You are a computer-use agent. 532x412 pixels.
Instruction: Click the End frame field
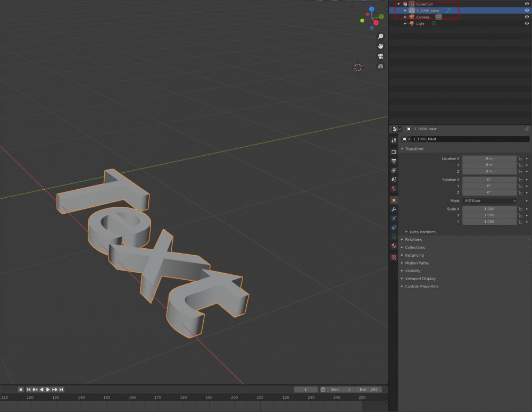(368, 390)
